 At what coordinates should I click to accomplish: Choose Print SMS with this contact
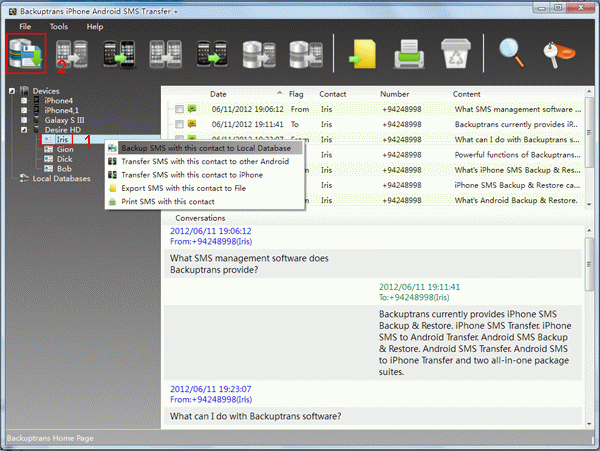pyautogui.click(x=204, y=202)
